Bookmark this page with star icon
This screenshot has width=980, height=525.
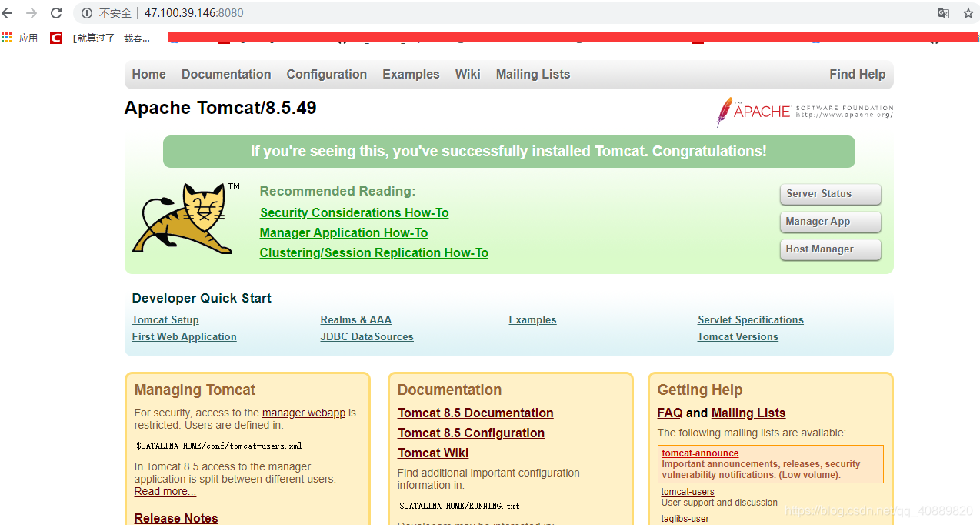968,13
